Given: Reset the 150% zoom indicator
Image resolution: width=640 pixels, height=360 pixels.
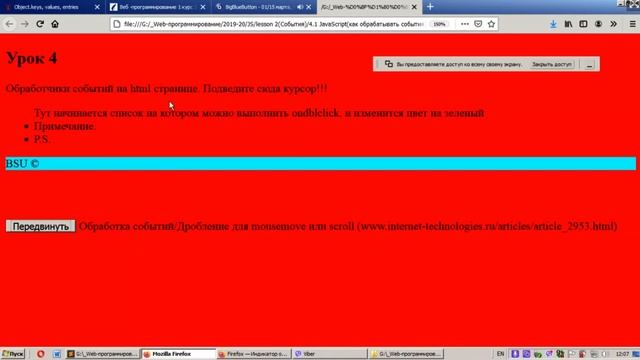Looking at the screenshot, I should tap(440, 24).
